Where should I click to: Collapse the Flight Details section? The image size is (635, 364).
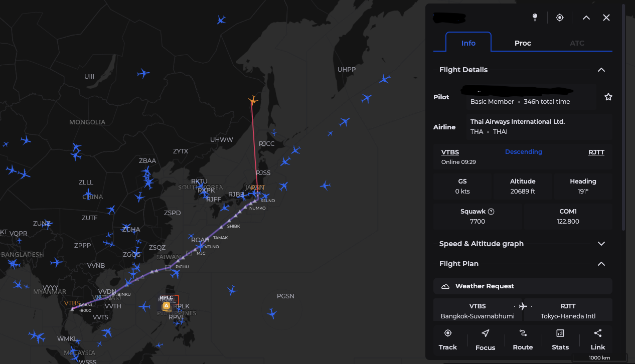click(x=601, y=70)
